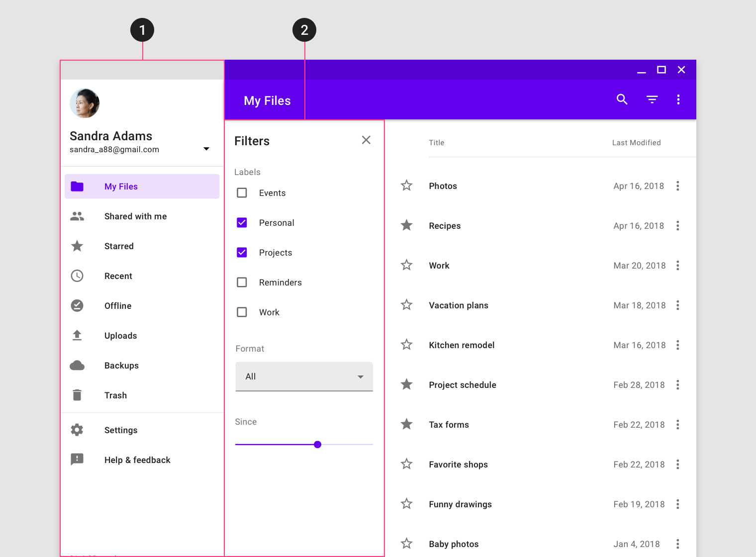The height and width of the screenshot is (557, 756).
Task: Open more options for Kitchen remodel
Action: [x=678, y=345]
